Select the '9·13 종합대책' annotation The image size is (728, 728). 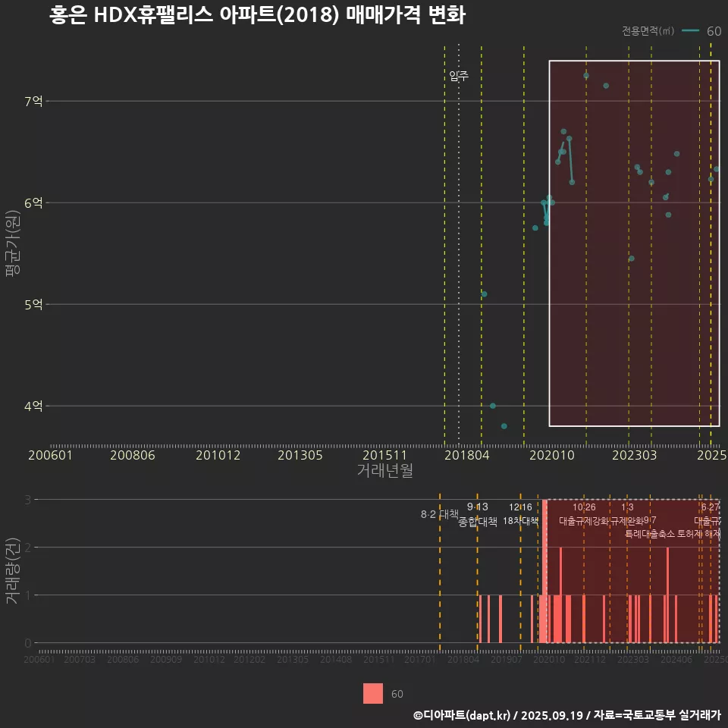478,514
